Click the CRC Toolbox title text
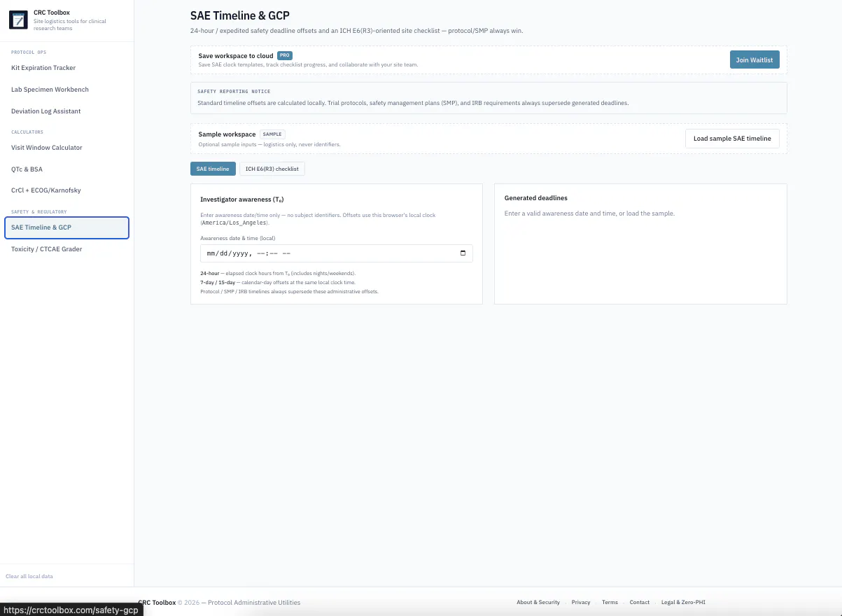 pyautogui.click(x=52, y=13)
